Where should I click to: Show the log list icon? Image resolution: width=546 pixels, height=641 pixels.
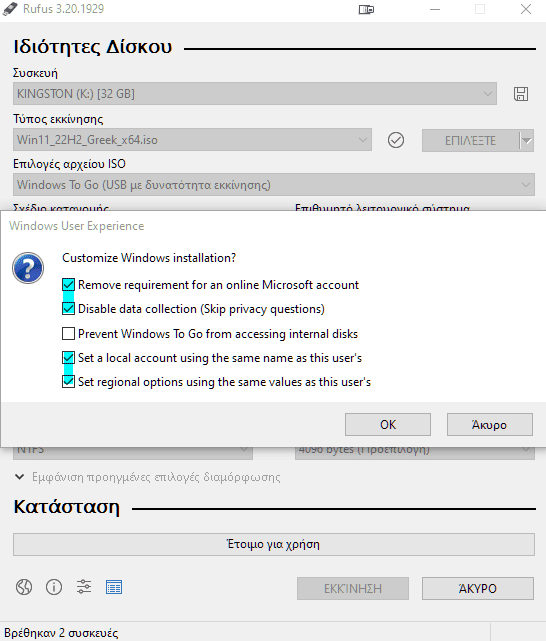pyautogui.click(x=114, y=587)
